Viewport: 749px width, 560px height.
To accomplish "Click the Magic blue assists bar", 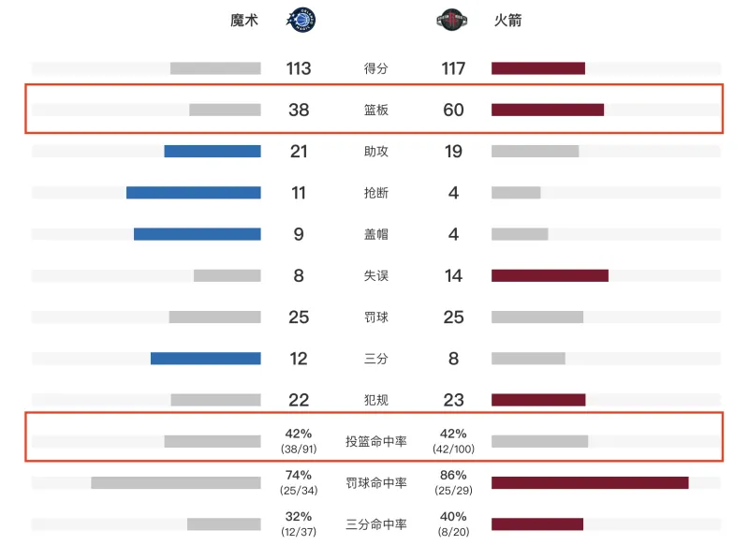I will point(213,151).
